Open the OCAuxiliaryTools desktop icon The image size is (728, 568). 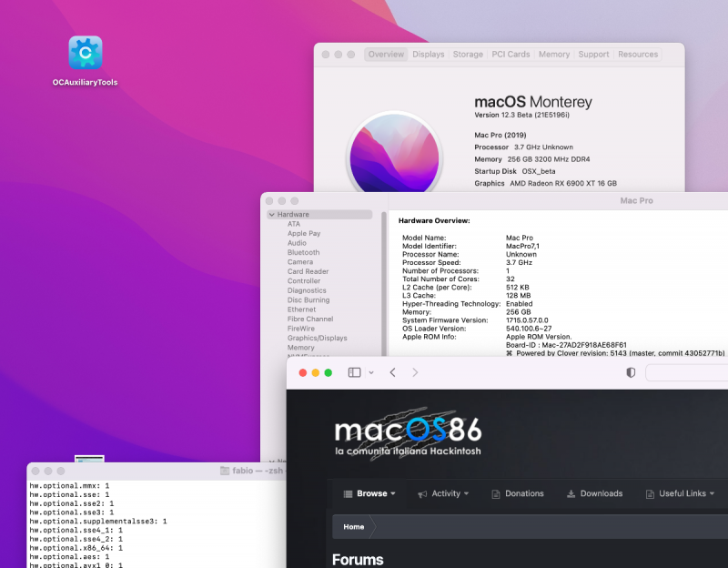pyautogui.click(x=85, y=53)
